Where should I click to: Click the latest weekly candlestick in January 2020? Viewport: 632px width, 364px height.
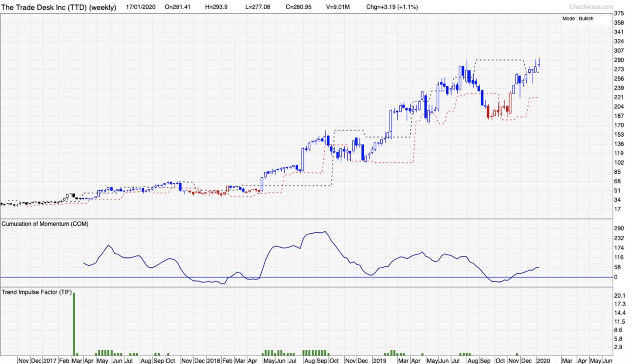(x=539, y=63)
